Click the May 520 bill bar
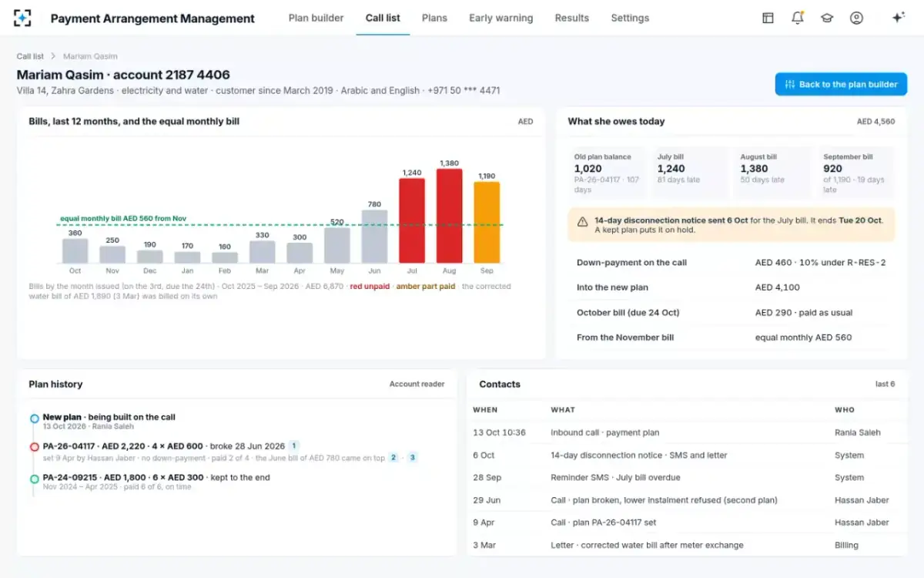The width and height of the screenshot is (924, 578). [337, 245]
